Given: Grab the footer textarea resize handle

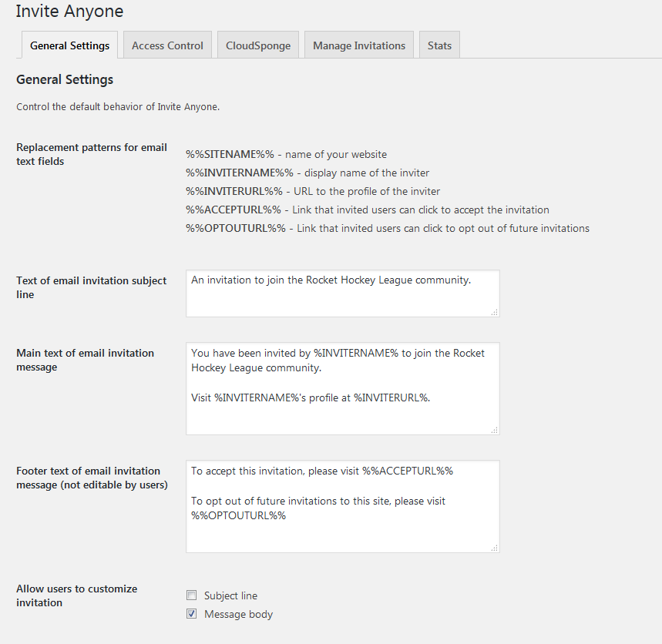Looking at the screenshot, I should [x=495, y=548].
